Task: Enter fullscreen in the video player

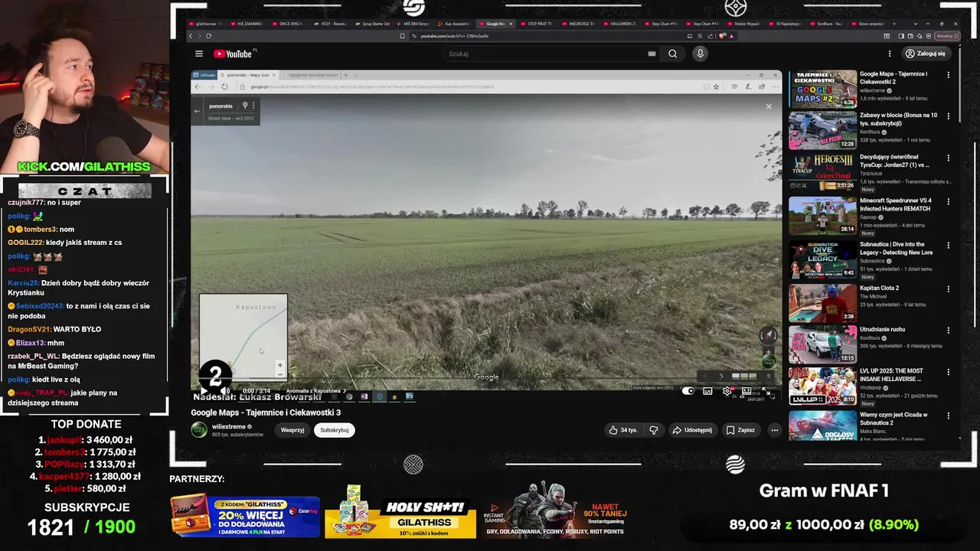Action: pyautogui.click(x=766, y=391)
